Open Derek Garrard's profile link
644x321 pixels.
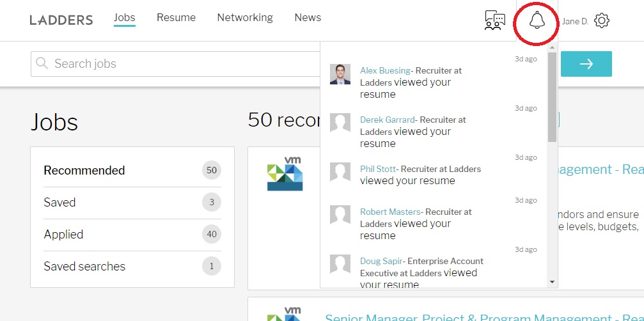[388, 120]
